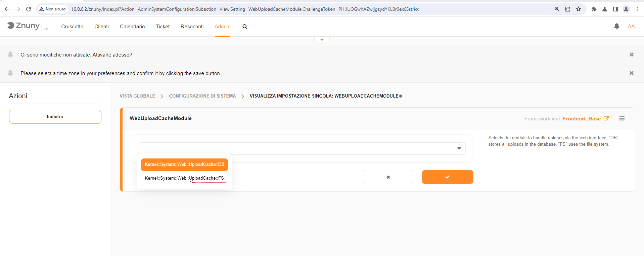The height and width of the screenshot is (256, 644).
Task: Click the dropdown arrow of the setting field
Action: pyautogui.click(x=459, y=148)
